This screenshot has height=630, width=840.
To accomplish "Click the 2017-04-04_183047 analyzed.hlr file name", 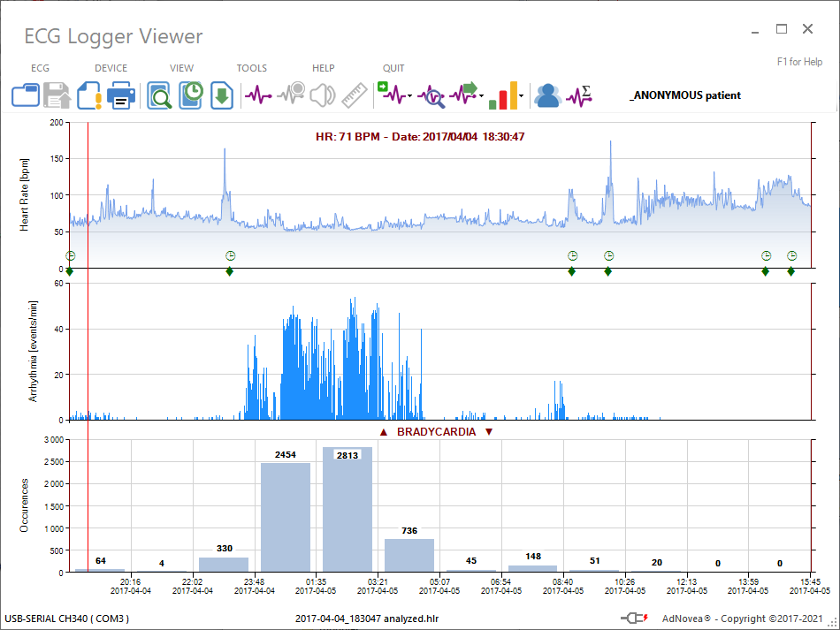I will (367, 619).
